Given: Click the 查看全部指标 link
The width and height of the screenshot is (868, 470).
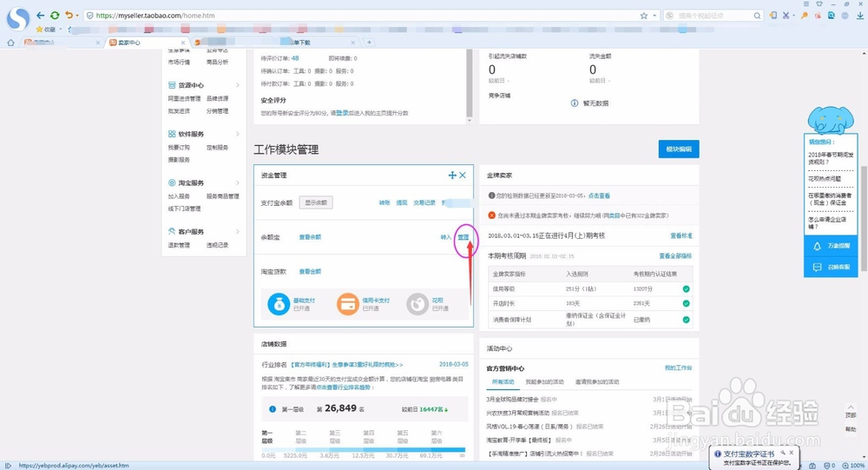Looking at the screenshot, I should tap(675, 256).
